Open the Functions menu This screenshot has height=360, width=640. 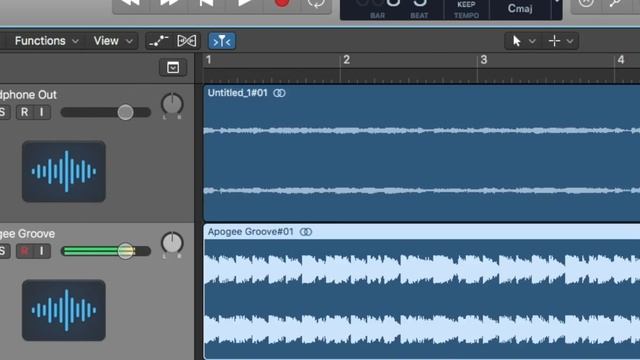click(46, 41)
